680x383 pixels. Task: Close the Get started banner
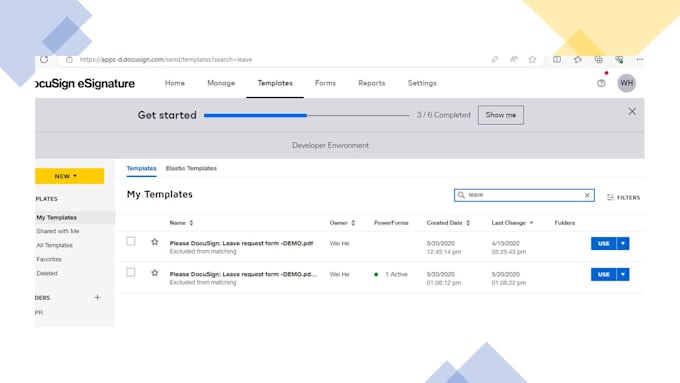632,111
